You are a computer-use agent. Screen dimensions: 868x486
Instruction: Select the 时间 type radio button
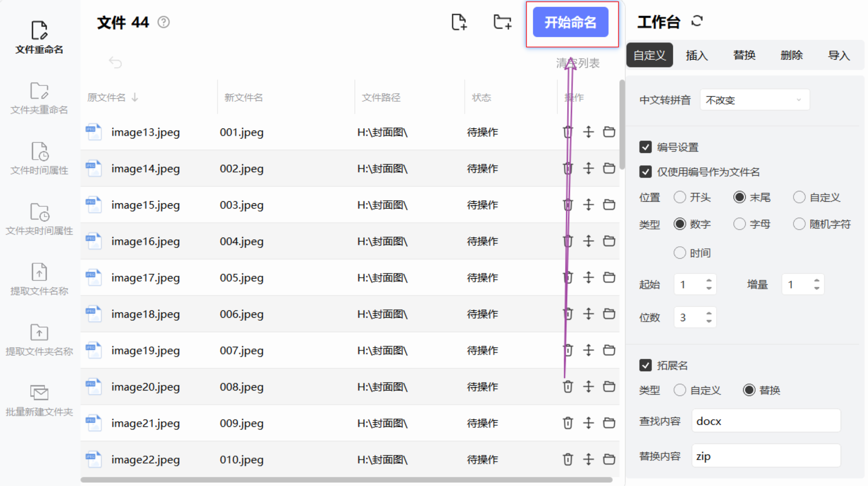point(680,253)
